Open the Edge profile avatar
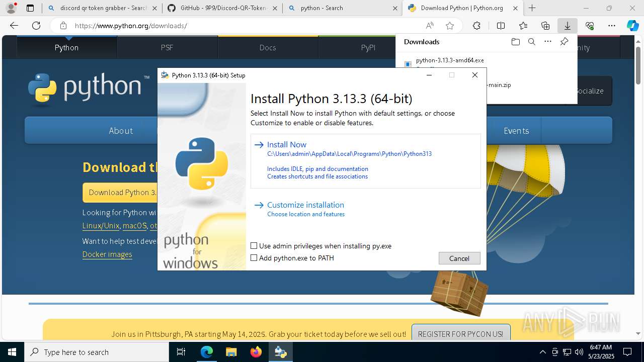The width and height of the screenshot is (644, 362). click(x=11, y=8)
